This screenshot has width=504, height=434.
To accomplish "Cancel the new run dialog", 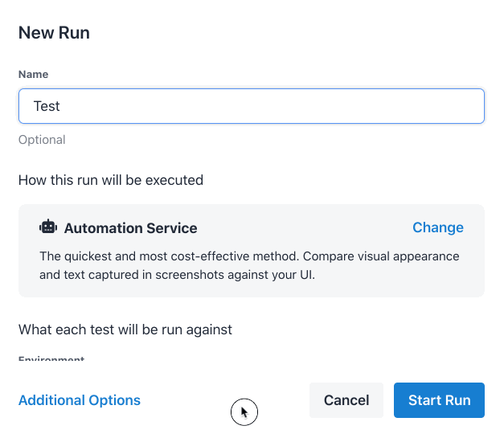I will 346,400.
